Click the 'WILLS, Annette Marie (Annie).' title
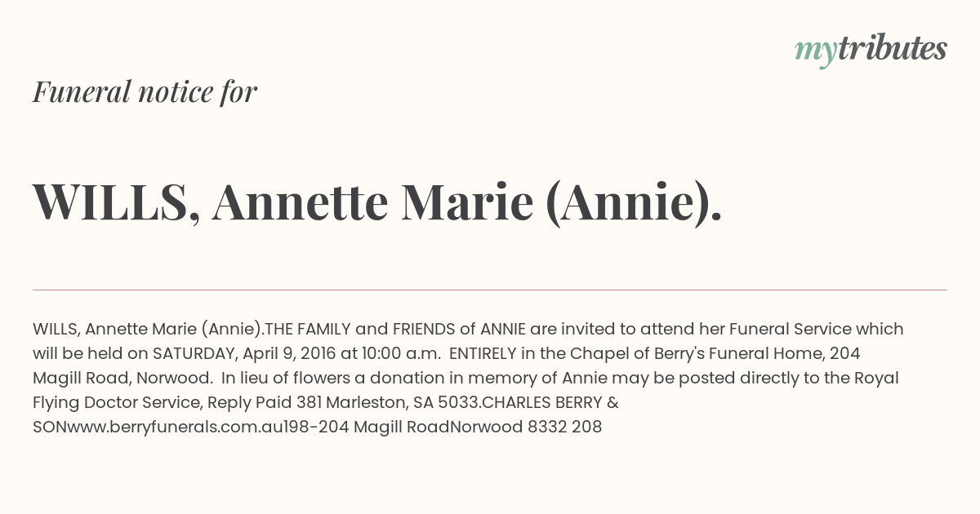This screenshot has height=514, width=980. [x=377, y=202]
